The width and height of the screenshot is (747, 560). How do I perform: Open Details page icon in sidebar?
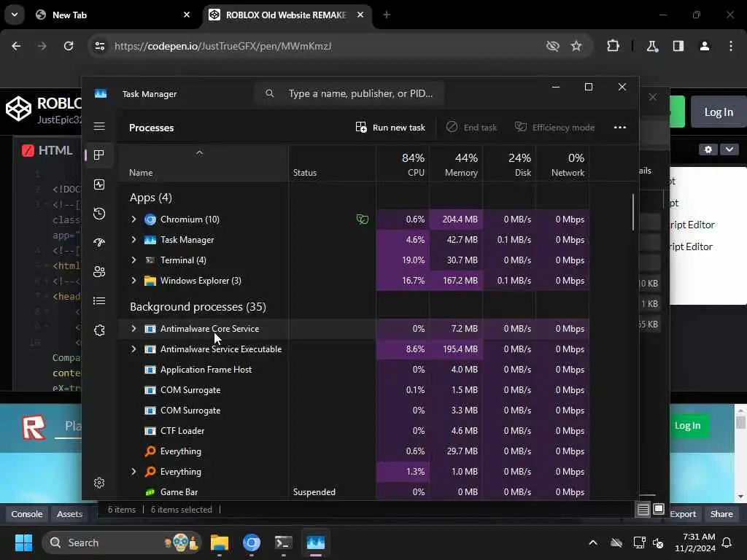(x=99, y=301)
